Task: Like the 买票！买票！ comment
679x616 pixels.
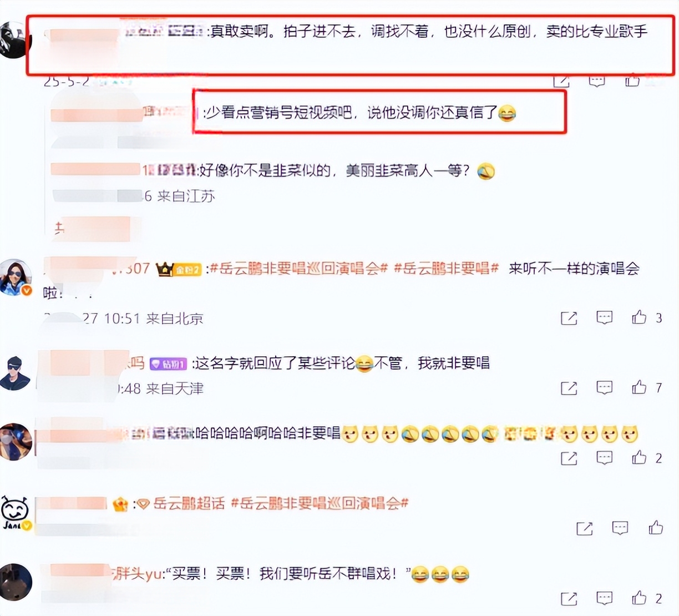Action: click(639, 598)
